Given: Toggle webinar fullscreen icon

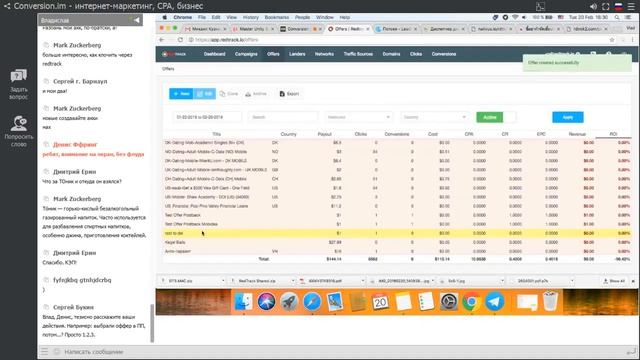Looking at the screenshot, I should pyautogui.click(x=606, y=7).
